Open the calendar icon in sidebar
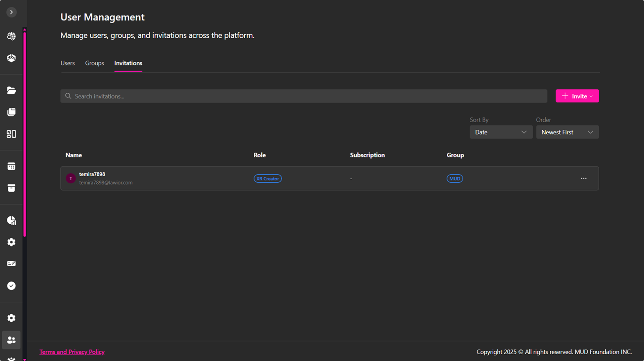 [11, 166]
